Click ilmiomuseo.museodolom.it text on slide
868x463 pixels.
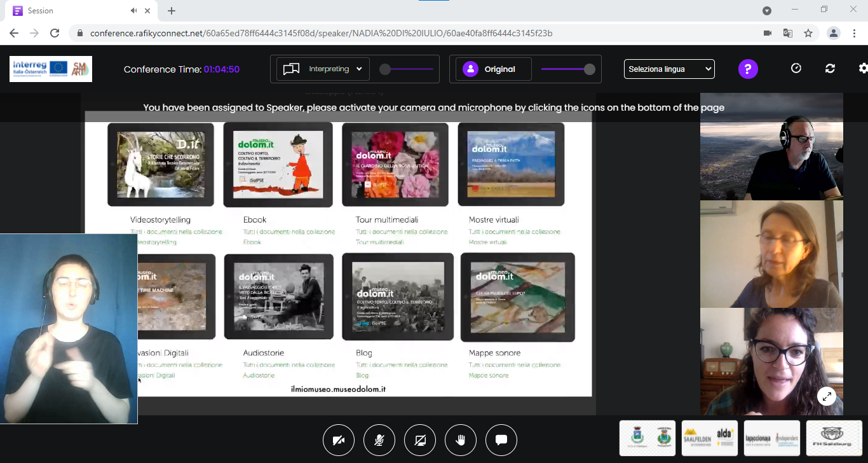(338, 389)
